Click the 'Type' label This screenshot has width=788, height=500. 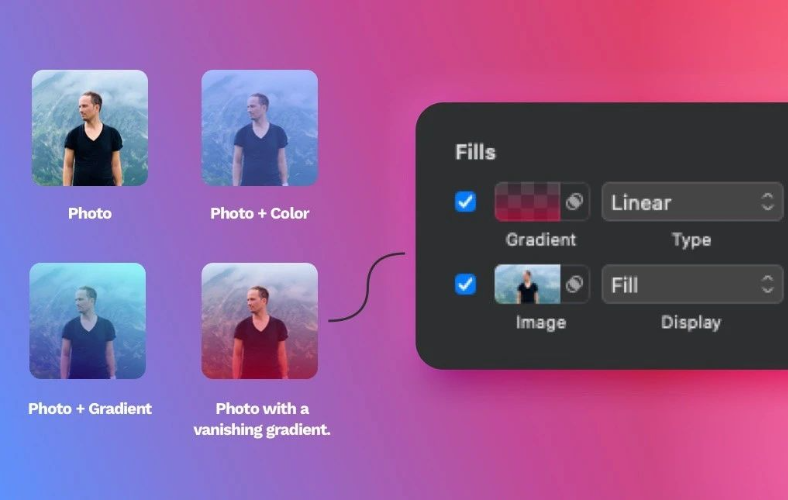tap(692, 240)
